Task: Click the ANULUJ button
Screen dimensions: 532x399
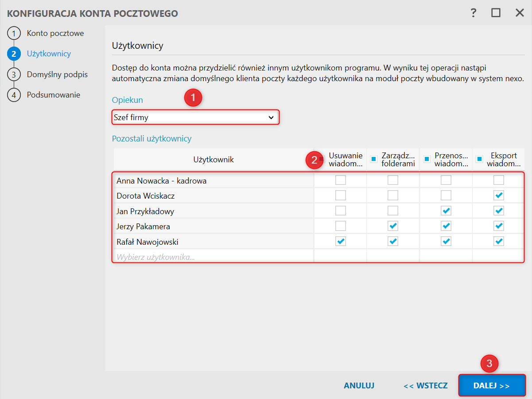Action: pos(359,386)
